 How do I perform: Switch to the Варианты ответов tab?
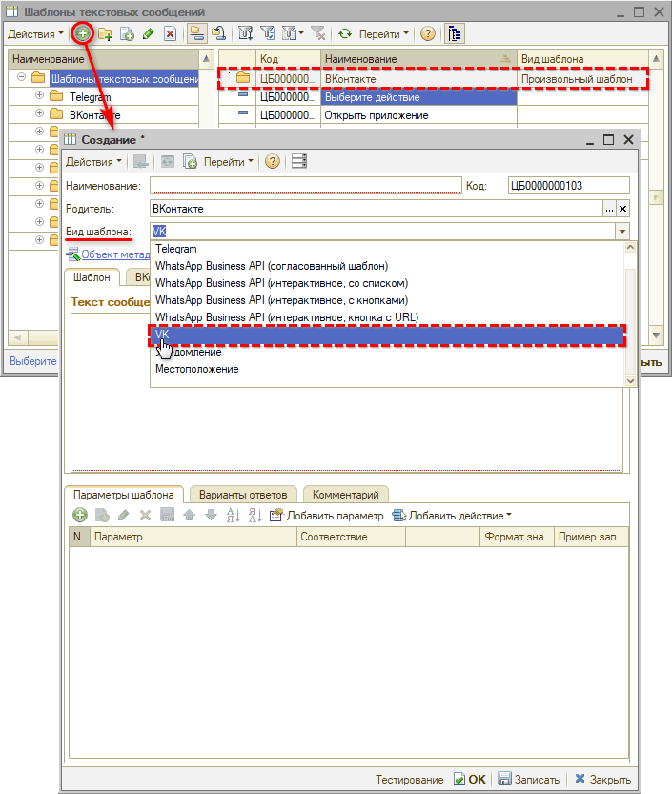point(245,495)
